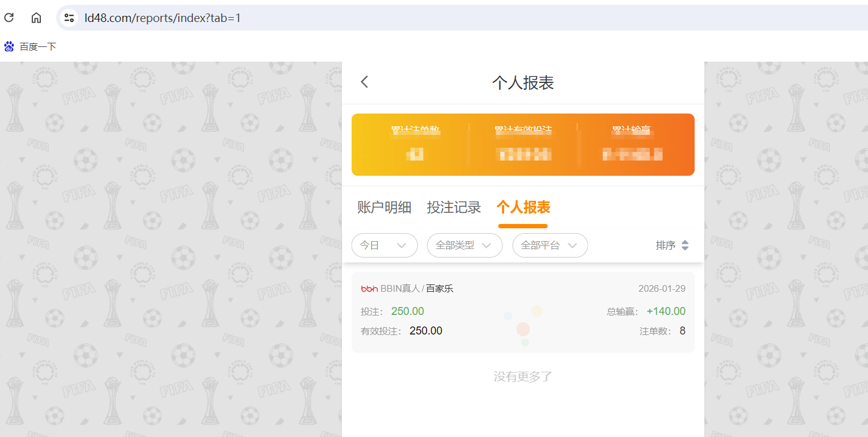Viewport: 868px width, 437px height.
Task: Open the 全部平台 platform filter dropdown
Action: tap(549, 245)
